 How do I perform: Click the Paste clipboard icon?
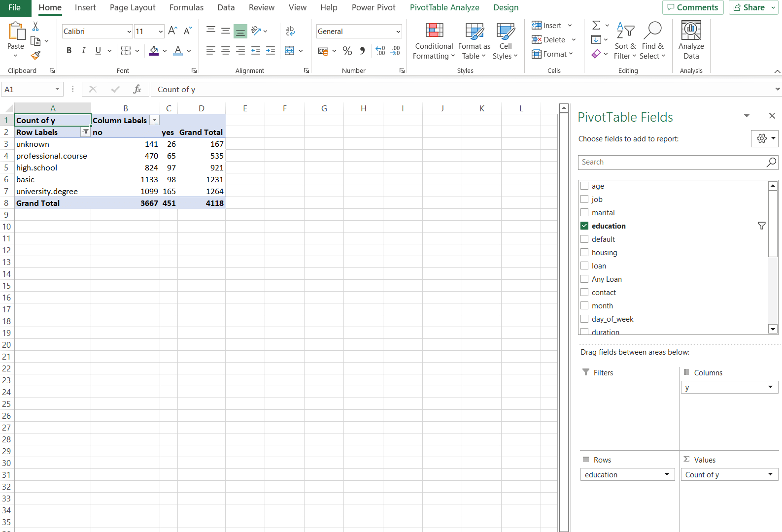pyautogui.click(x=16, y=31)
